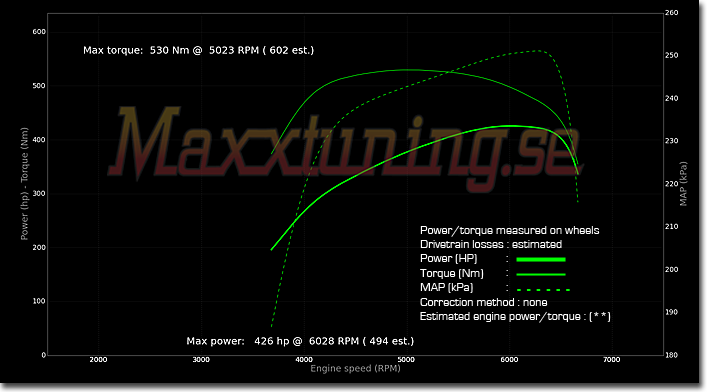Viewport: 708px width, 392px height.
Task: Click the 260 kPa right axis label
Action: tap(671, 13)
